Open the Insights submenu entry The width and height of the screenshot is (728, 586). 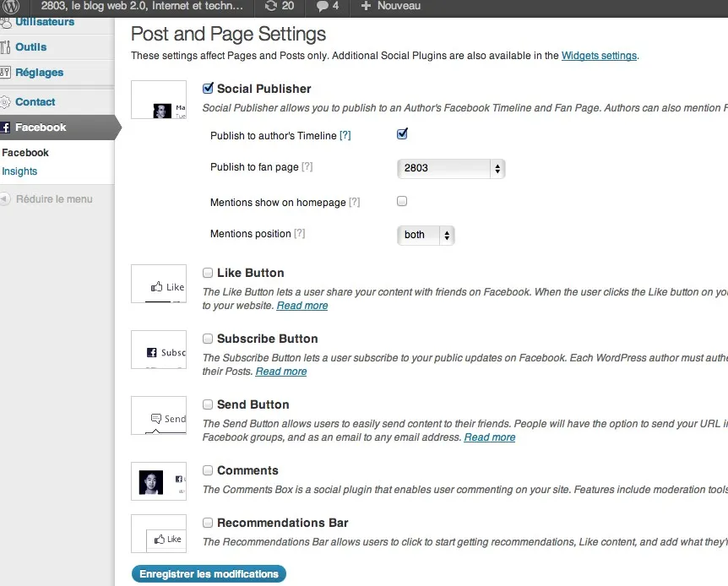tap(19, 171)
